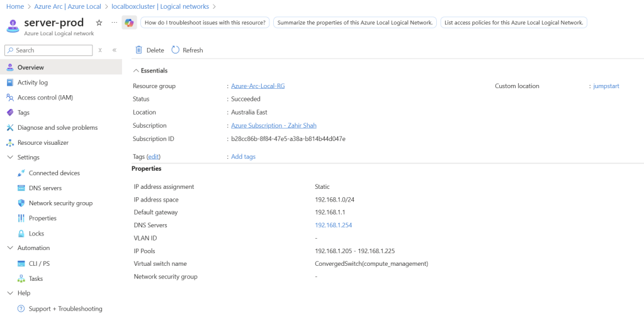Collapse the Settings section in sidebar
The width and height of the screenshot is (644, 313).
10,157
